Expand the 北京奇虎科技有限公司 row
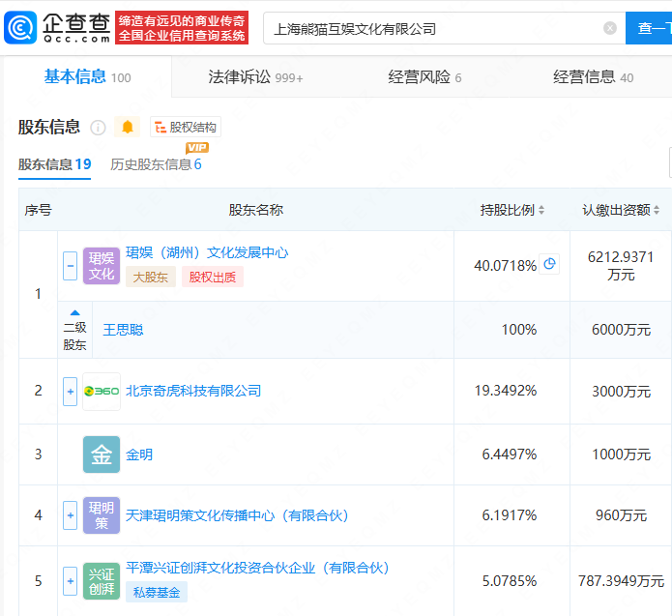Viewport: 672px width, 616px height. [x=71, y=392]
